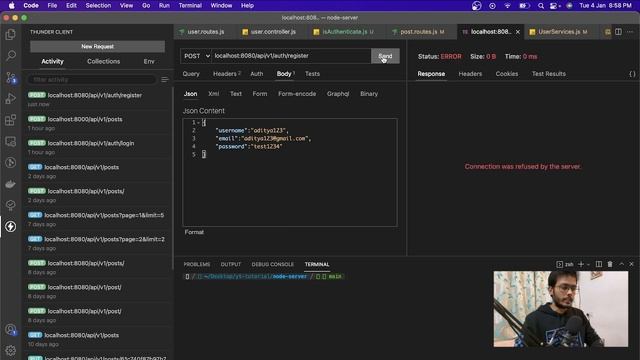
Task: Send the request with Send button
Action: tap(385, 56)
